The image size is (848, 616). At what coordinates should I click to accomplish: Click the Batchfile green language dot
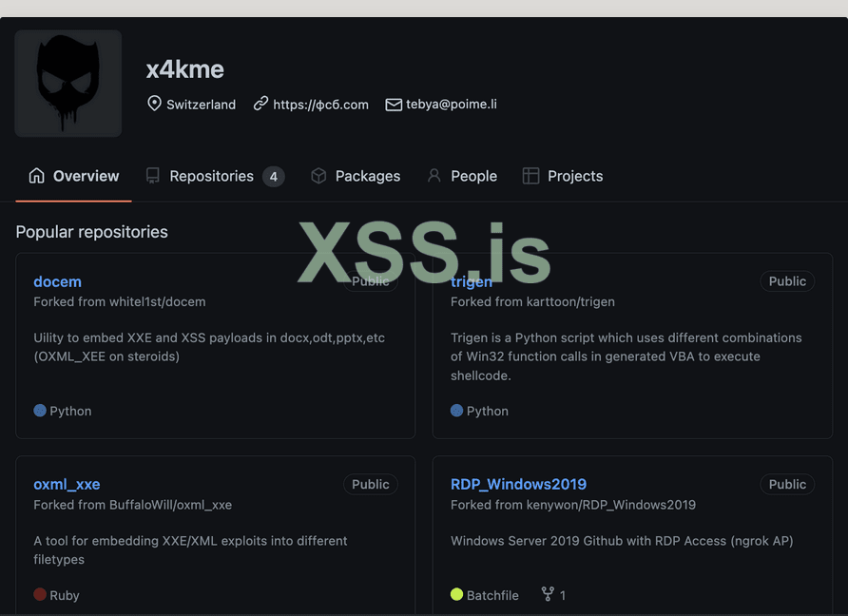[457, 595]
